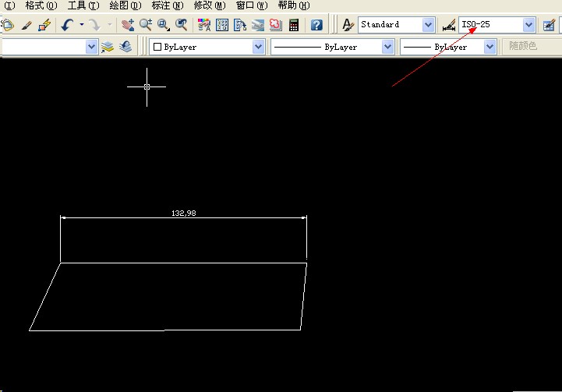Open the undo history dropdown arrow

(x=82, y=25)
